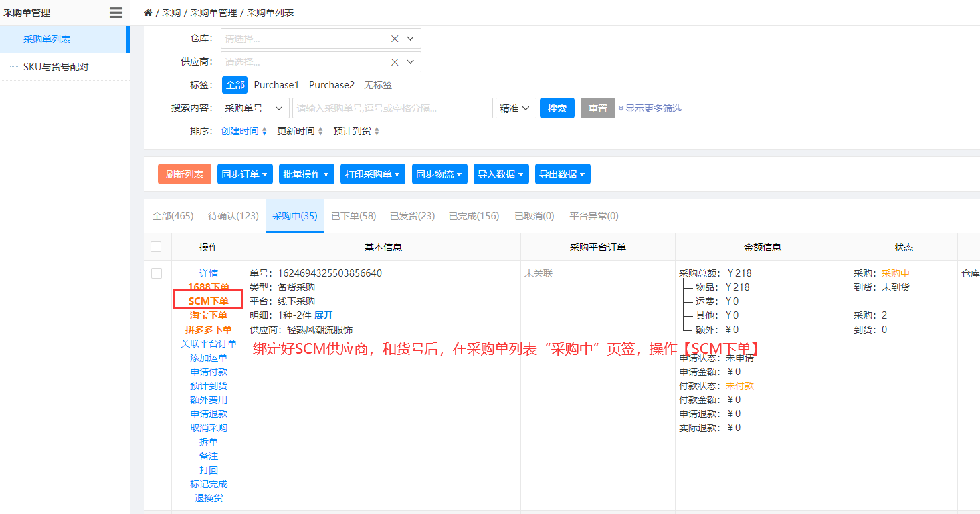Click the 采购单管理 breadcrumb link
This screenshot has height=514, width=980.
click(x=213, y=13)
